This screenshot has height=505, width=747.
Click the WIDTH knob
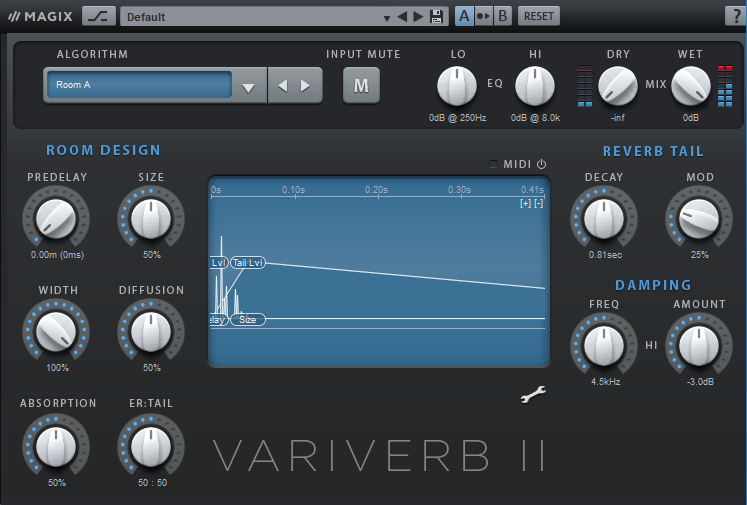[56, 332]
